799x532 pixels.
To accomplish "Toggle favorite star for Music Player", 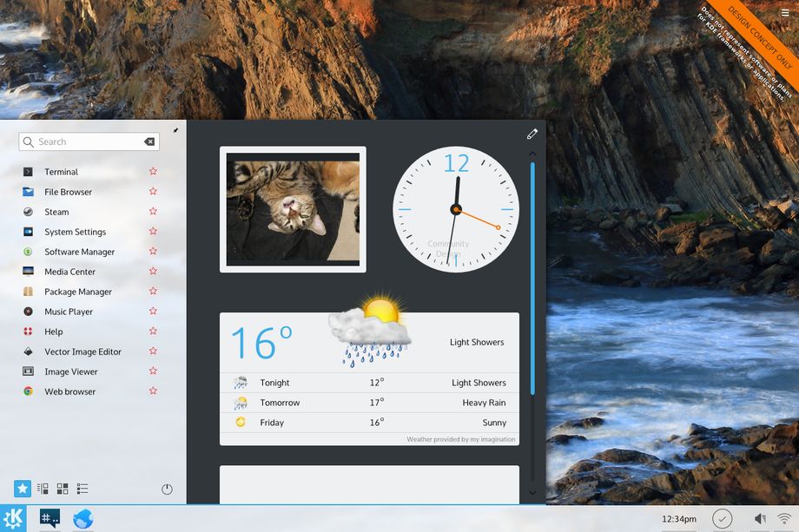I will coord(153,311).
